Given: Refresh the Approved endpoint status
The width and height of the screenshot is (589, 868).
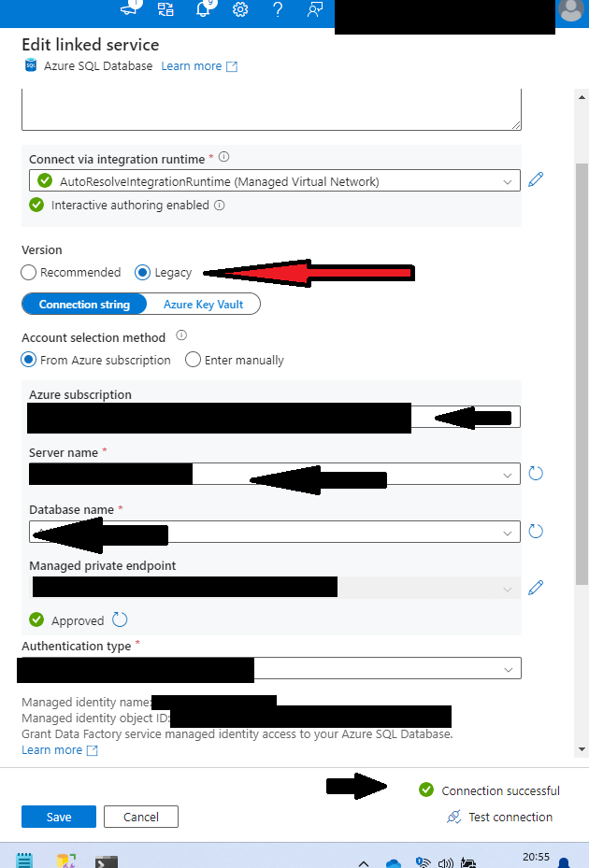Looking at the screenshot, I should click(120, 619).
